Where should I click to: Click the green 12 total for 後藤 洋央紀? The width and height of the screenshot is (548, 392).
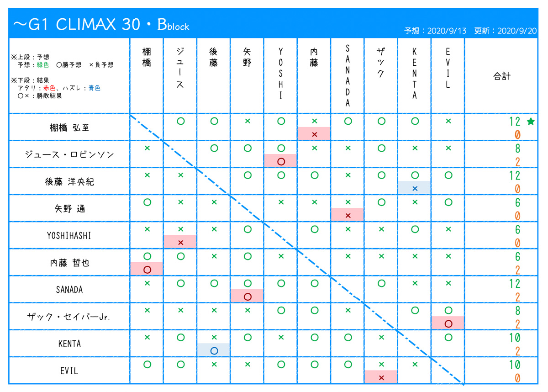[515, 176]
